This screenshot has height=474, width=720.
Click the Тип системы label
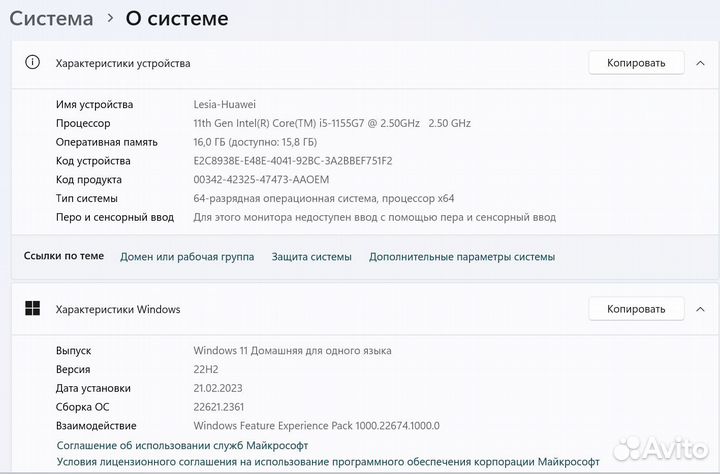tap(87, 198)
